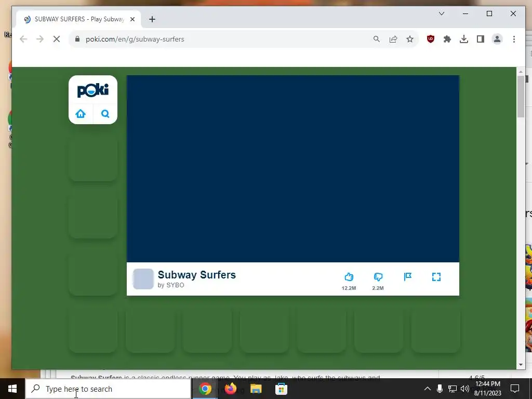Go back in Chrome
Screen dimensions: 532x399
pos(23,39)
